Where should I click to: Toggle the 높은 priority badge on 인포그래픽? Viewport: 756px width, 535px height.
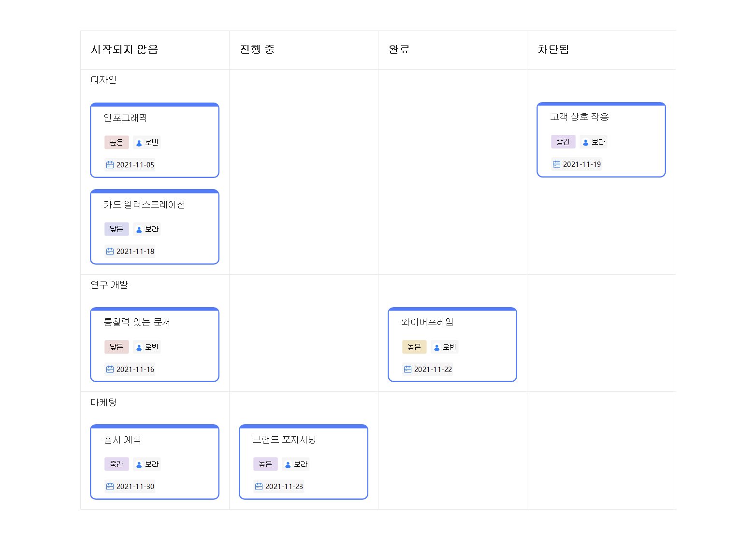tap(116, 142)
